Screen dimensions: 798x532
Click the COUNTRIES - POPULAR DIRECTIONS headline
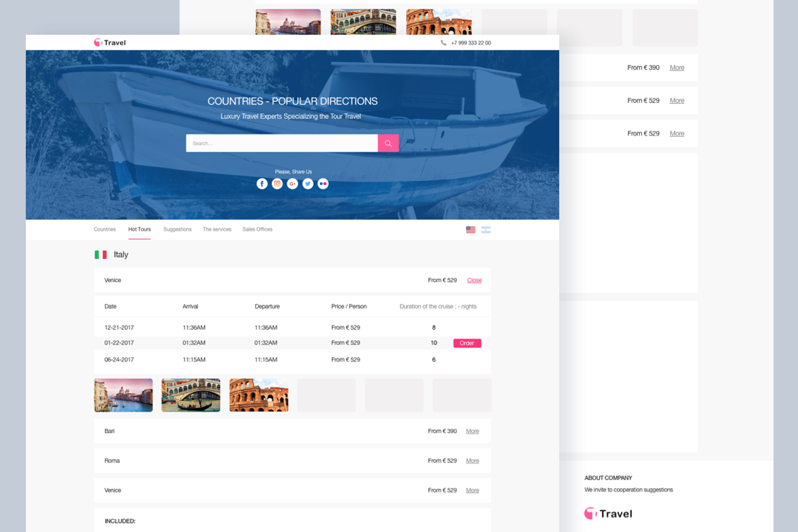pyautogui.click(x=293, y=102)
